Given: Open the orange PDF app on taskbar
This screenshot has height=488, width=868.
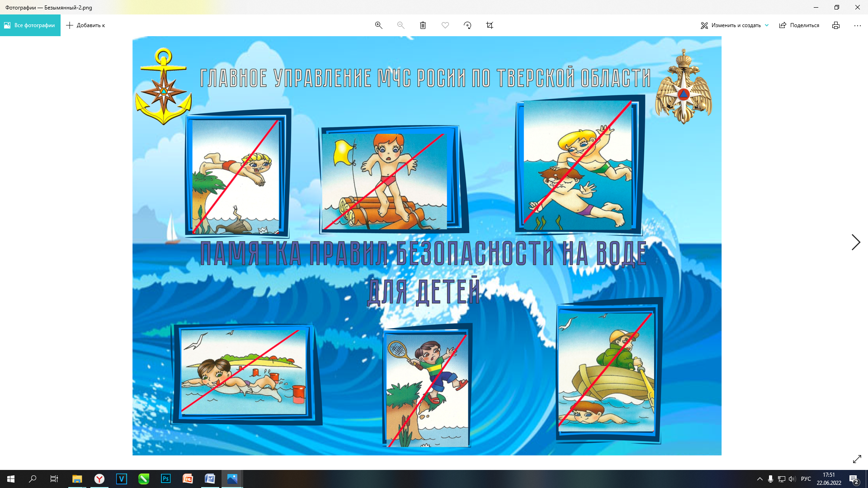Looking at the screenshot, I should (188, 479).
